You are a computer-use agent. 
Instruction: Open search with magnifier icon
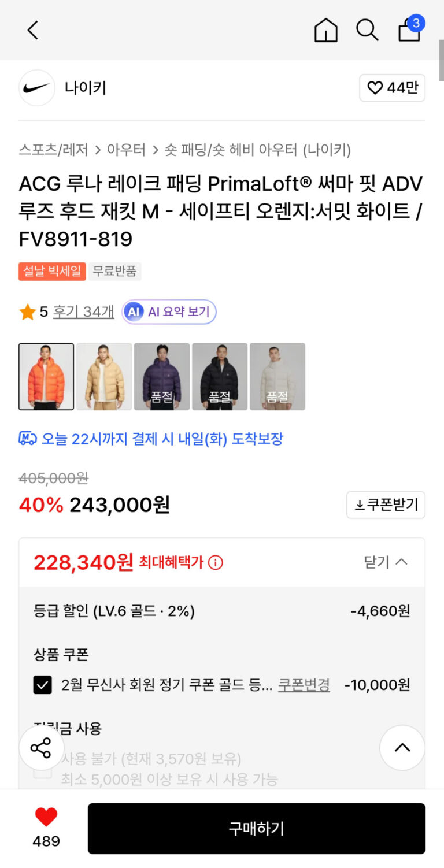[367, 30]
